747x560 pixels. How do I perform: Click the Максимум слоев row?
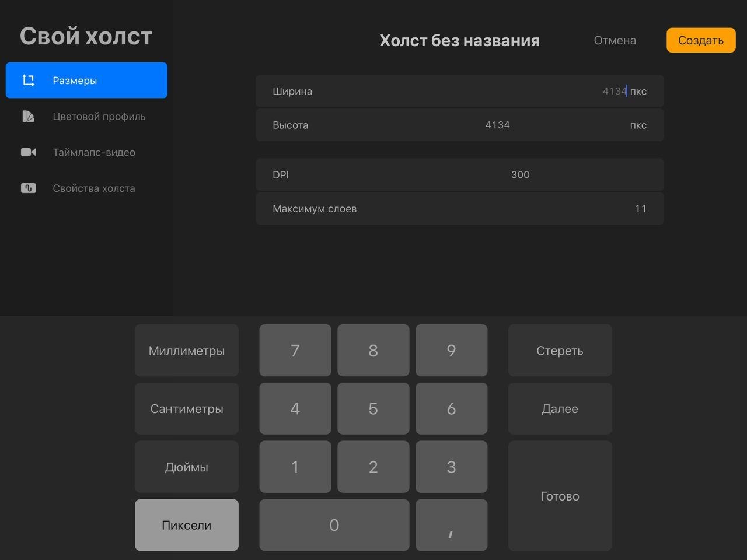460,208
